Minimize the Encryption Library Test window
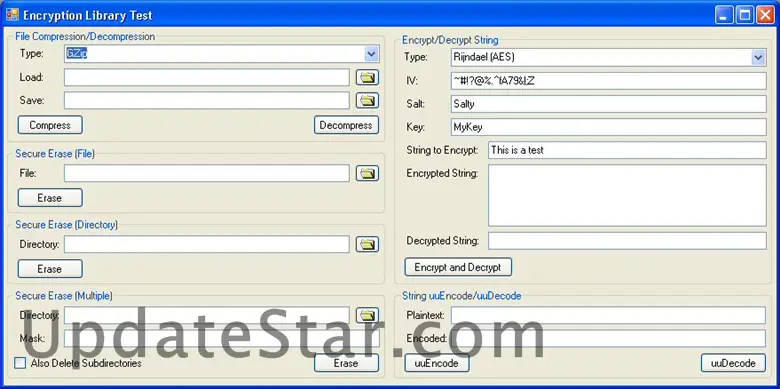 (x=724, y=15)
